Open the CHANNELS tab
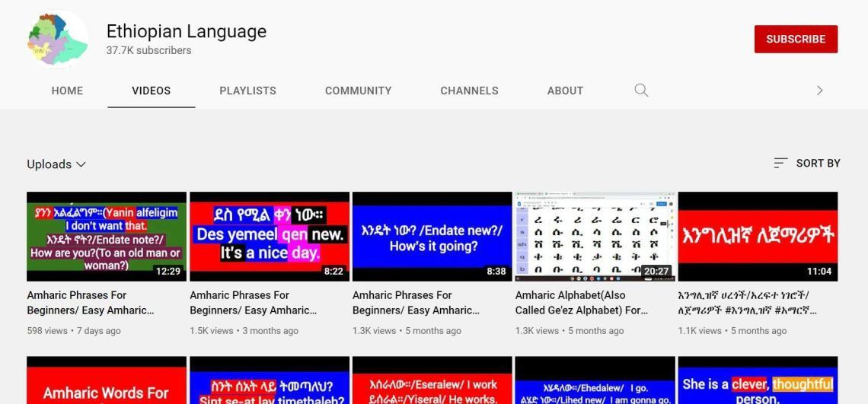Image resolution: width=868 pixels, height=404 pixels. (470, 91)
